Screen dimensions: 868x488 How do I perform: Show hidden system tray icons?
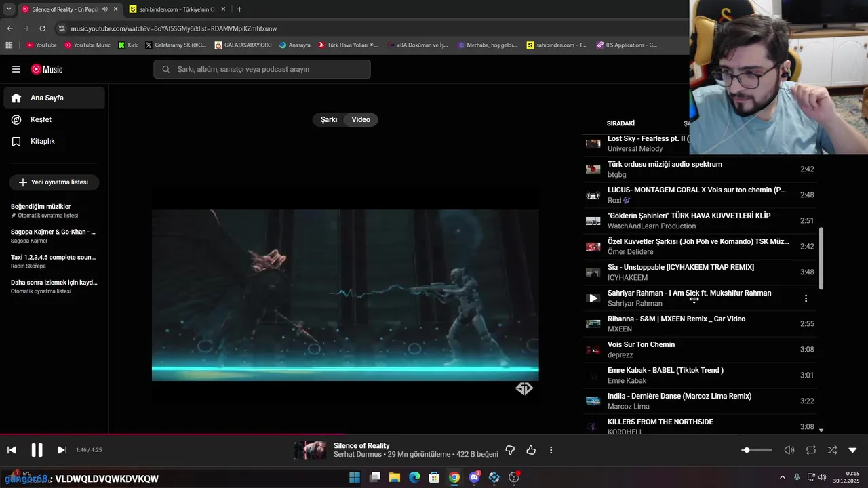tap(782, 478)
